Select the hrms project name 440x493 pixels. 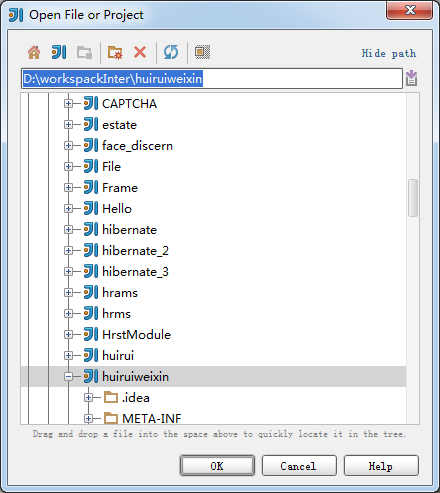tap(116, 314)
